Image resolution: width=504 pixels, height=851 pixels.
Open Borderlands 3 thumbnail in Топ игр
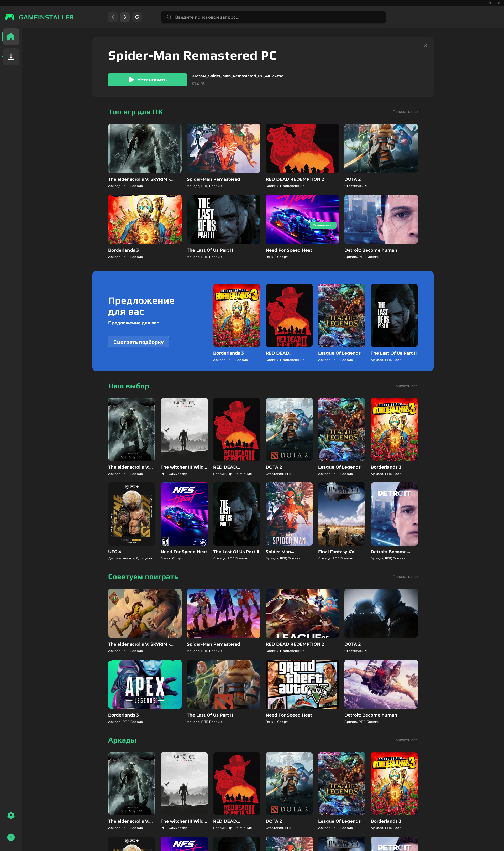(145, 219)
